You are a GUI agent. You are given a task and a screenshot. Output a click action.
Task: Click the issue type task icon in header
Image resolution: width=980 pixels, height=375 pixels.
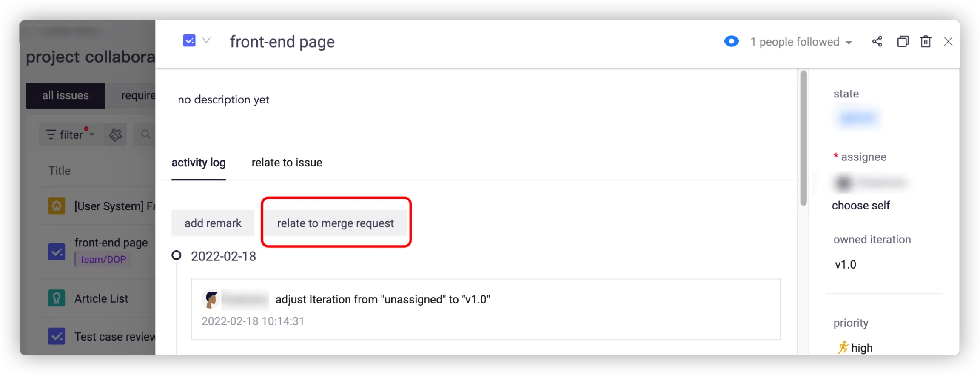click(189, 41)
